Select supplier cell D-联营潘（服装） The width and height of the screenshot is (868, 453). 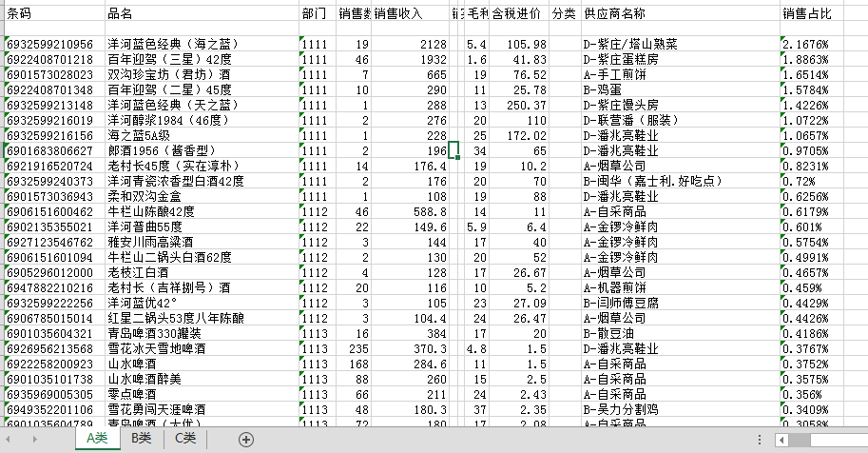681,120
